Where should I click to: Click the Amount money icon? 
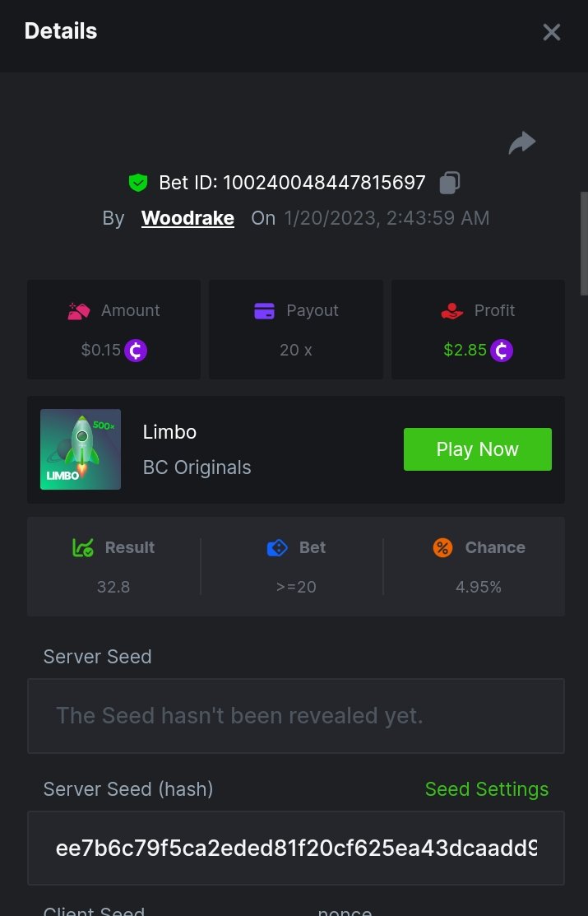click(x=78, y=311)
